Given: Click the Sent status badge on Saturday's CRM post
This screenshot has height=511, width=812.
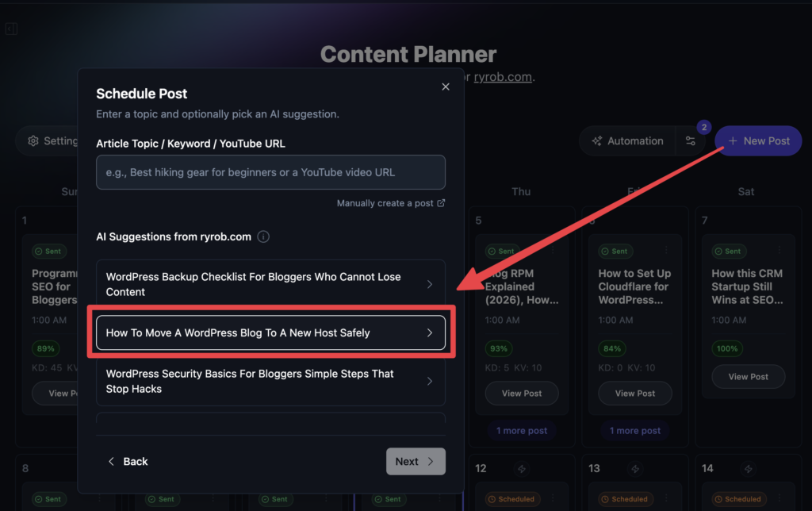Looking at the screenshot, I should click(728, 251).
